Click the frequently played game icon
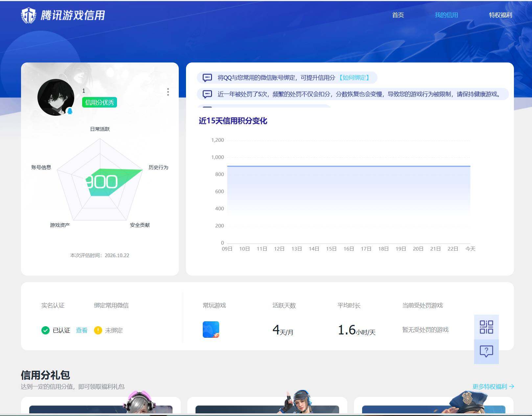 tap(211, 330)
